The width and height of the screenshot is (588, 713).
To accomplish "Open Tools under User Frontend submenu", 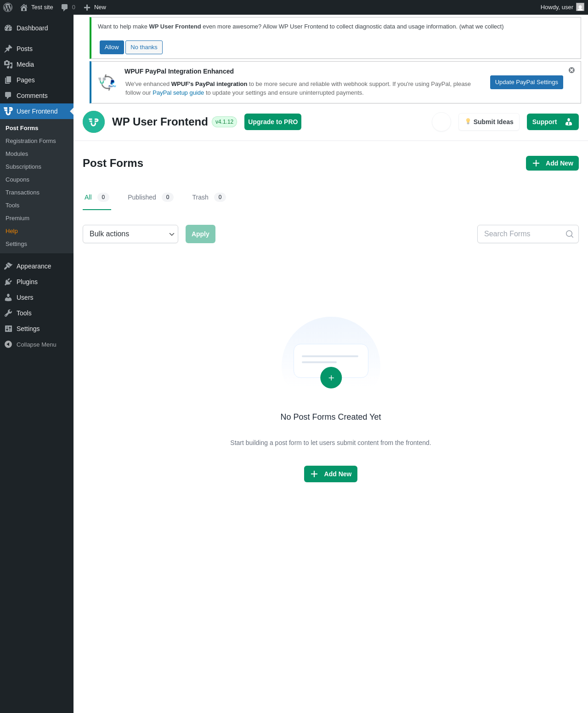I will (12, 205).
